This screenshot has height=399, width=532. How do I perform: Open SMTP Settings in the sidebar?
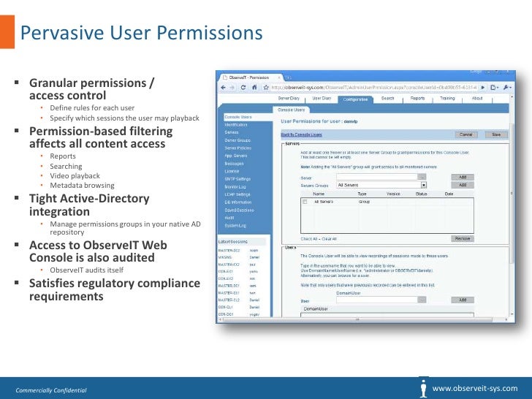tap(237, 179)
